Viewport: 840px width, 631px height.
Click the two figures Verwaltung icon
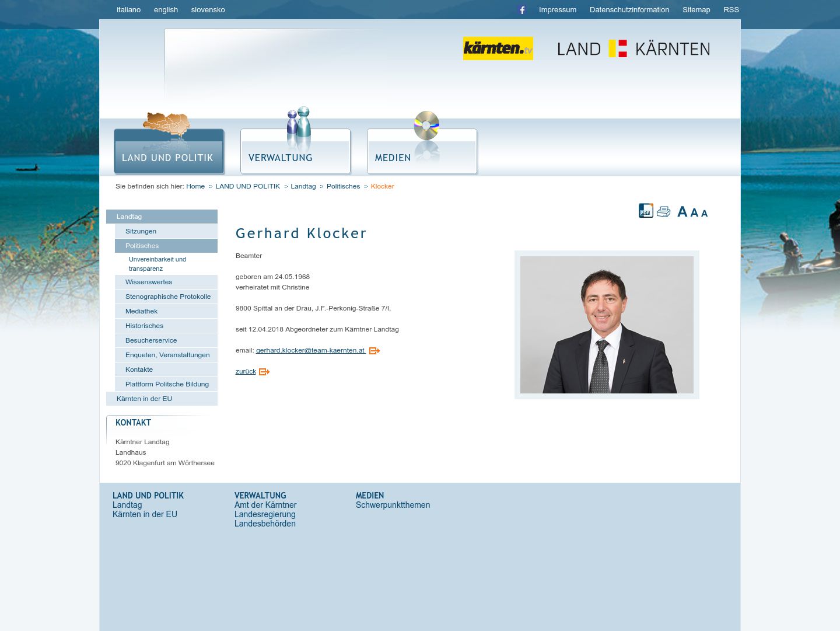point(299,123)
